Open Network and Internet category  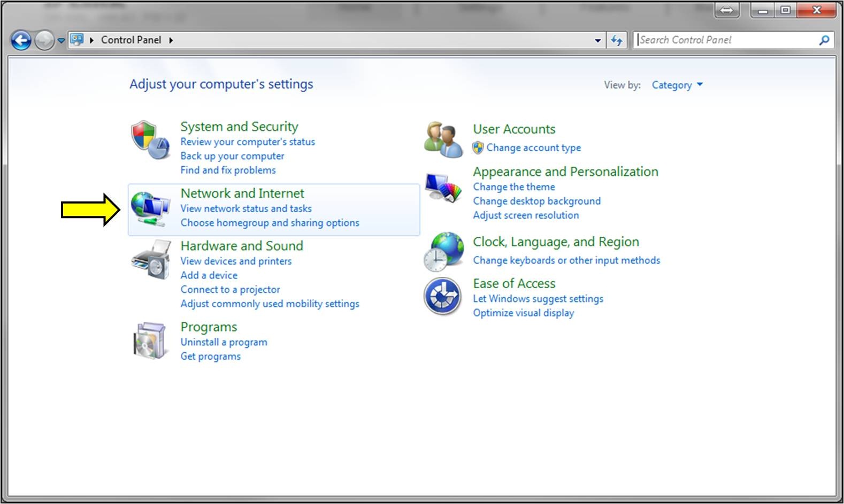[242, 193]
